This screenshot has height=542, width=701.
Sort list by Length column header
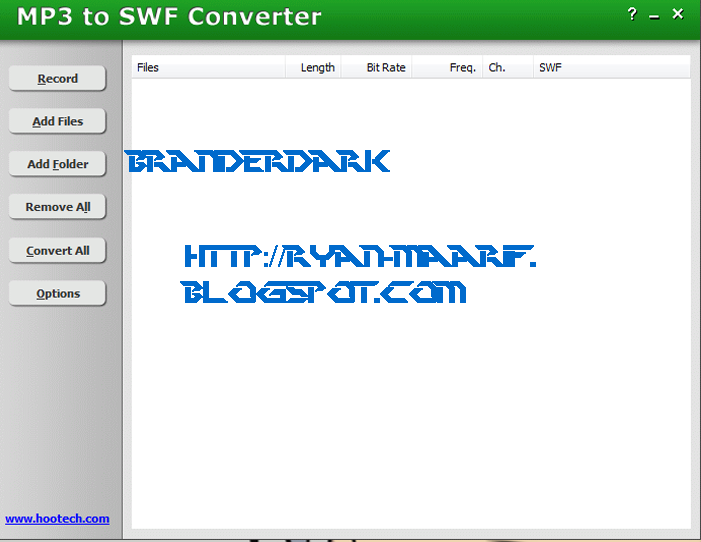(x=313, y=68)
